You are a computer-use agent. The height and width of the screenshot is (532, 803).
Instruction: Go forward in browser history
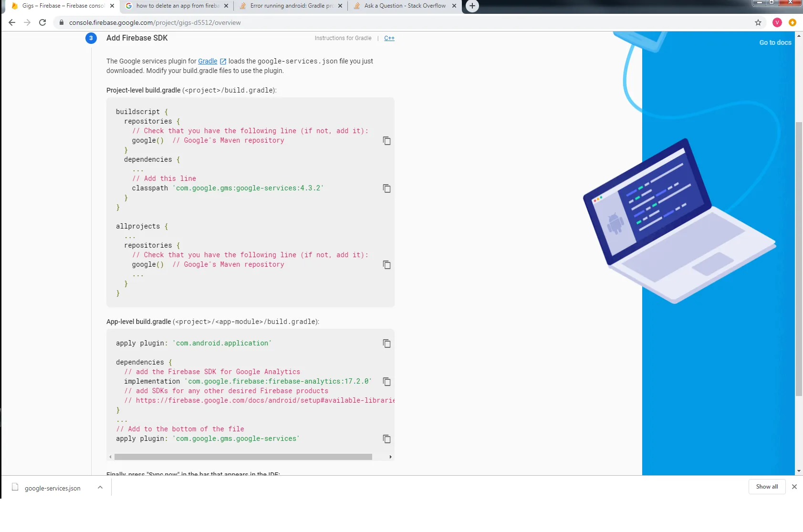[27, 22]
